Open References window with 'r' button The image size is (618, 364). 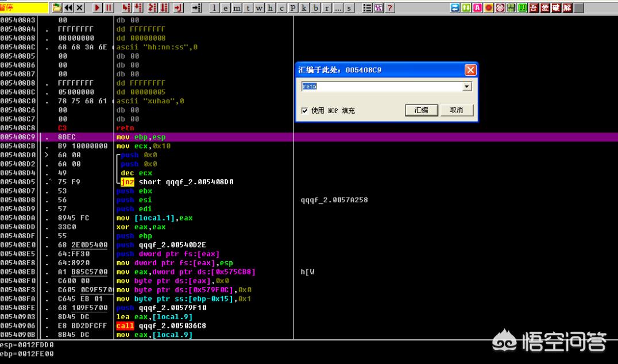point(327,8)
